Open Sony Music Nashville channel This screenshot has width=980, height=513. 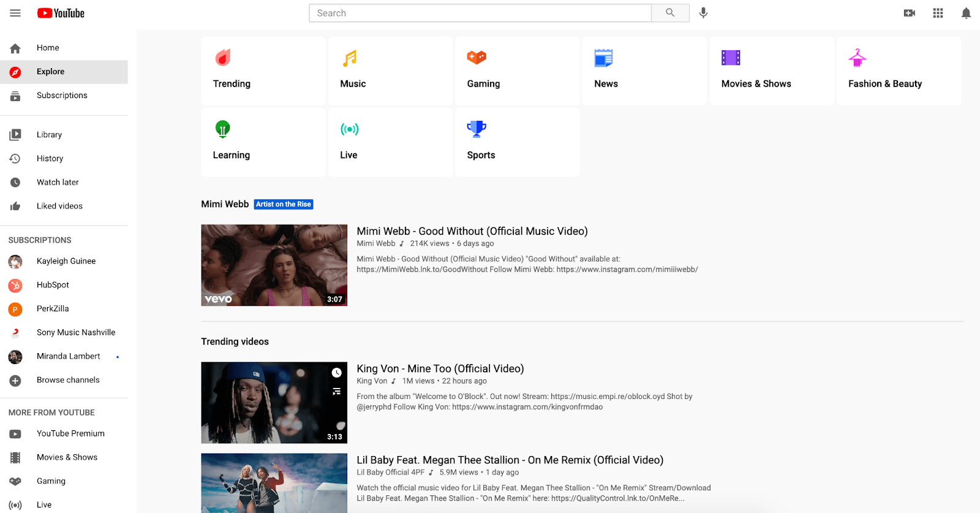point(64,333)
